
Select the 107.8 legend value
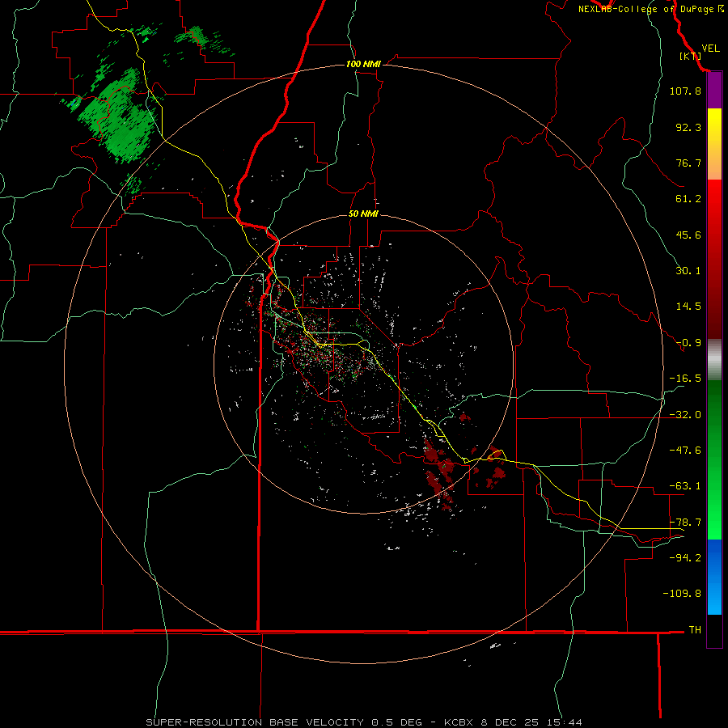pos(685,91)
